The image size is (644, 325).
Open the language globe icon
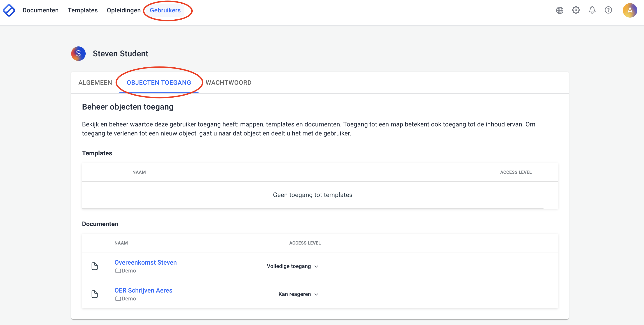tap(560, 10)
